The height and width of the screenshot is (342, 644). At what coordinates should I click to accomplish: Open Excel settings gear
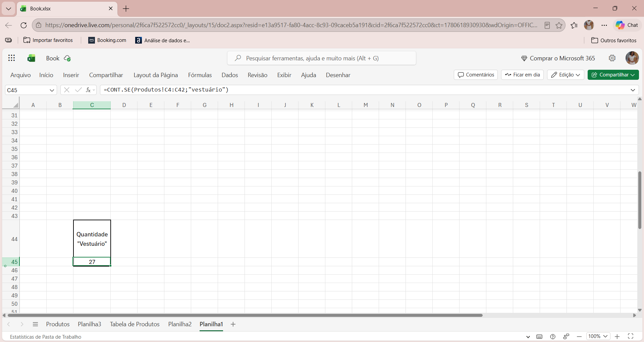tap(612, 58)
